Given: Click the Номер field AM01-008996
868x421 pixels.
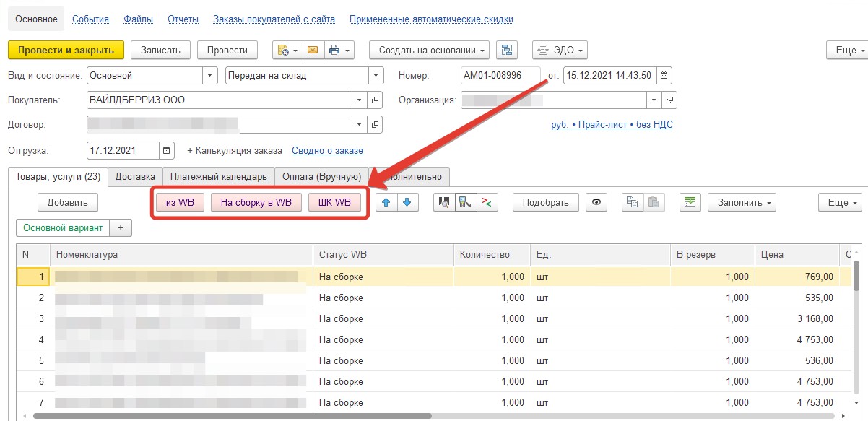Looking at the screenshot, I should (x=500, y=75).
